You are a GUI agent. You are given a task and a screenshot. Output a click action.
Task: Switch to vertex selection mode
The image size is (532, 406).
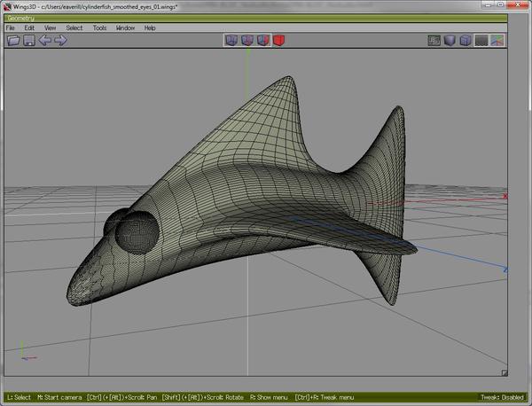[231, 40]
